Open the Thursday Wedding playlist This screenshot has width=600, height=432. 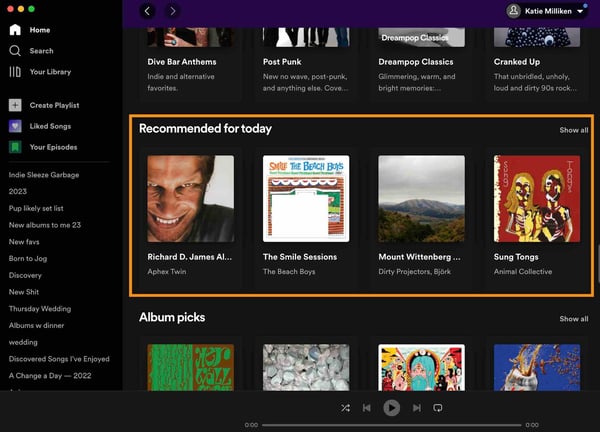click(x=40, y=309)
